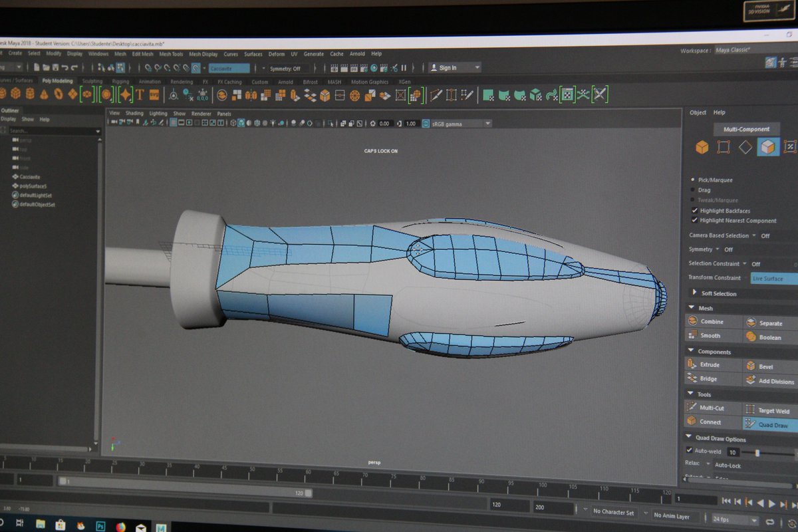The height and width of the screenshot is (532, 798).
Task: Select Tweak/Marquee radio option
Action: coord(693,199)
